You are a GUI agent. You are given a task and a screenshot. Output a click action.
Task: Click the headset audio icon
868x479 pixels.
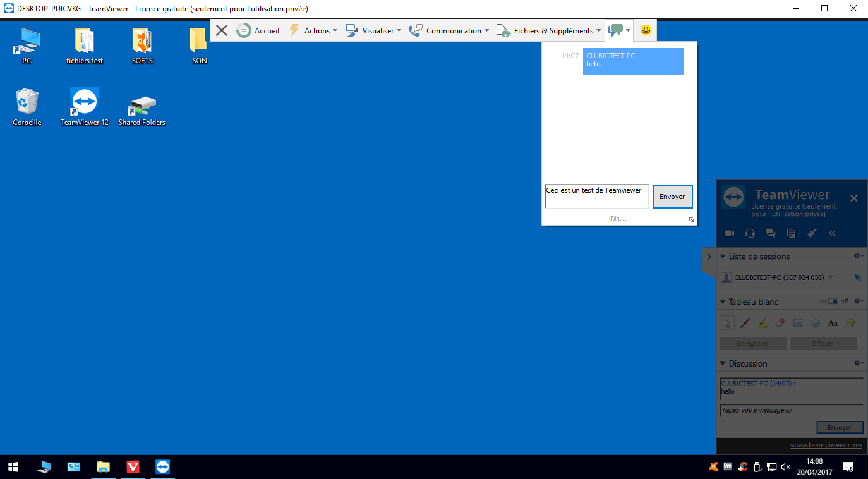click(x=750, y=233)
